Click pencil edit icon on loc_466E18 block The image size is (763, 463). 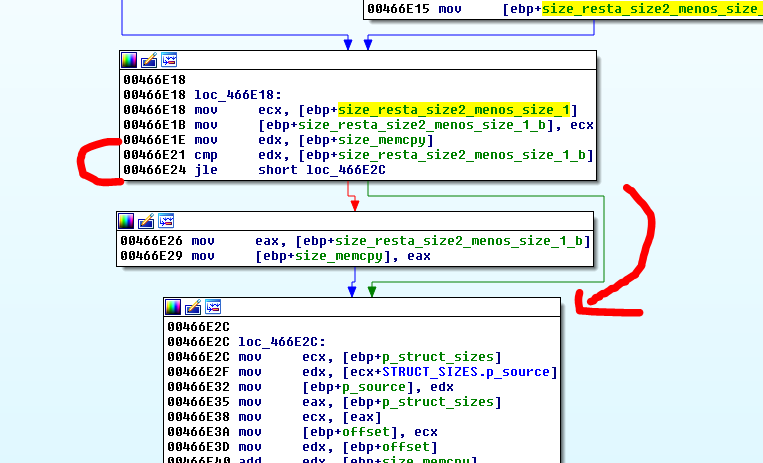tap(149, 59)
